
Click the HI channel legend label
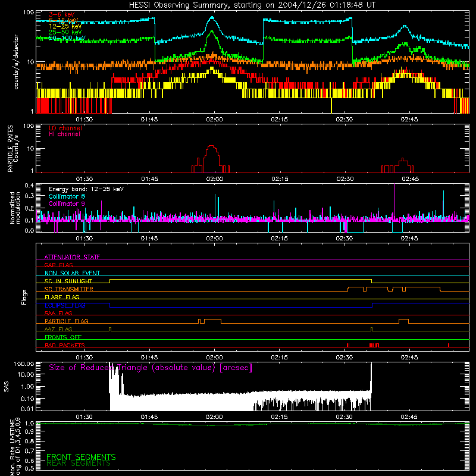point(65,134)
